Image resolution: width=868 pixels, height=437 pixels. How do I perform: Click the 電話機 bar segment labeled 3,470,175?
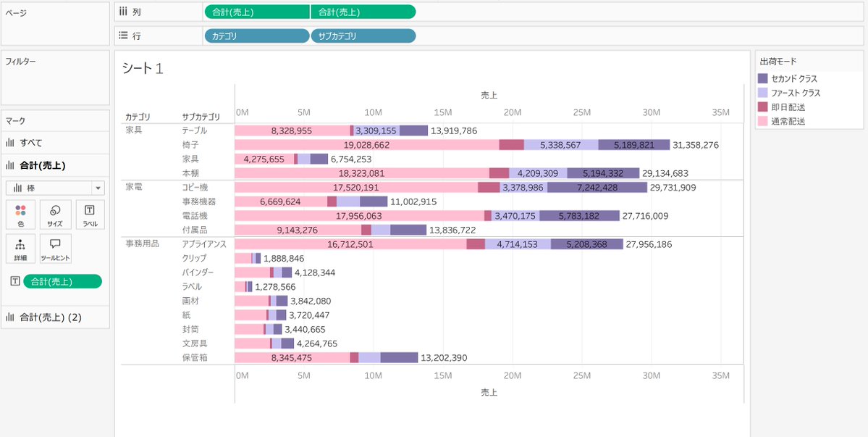click(x=515, y=215)
